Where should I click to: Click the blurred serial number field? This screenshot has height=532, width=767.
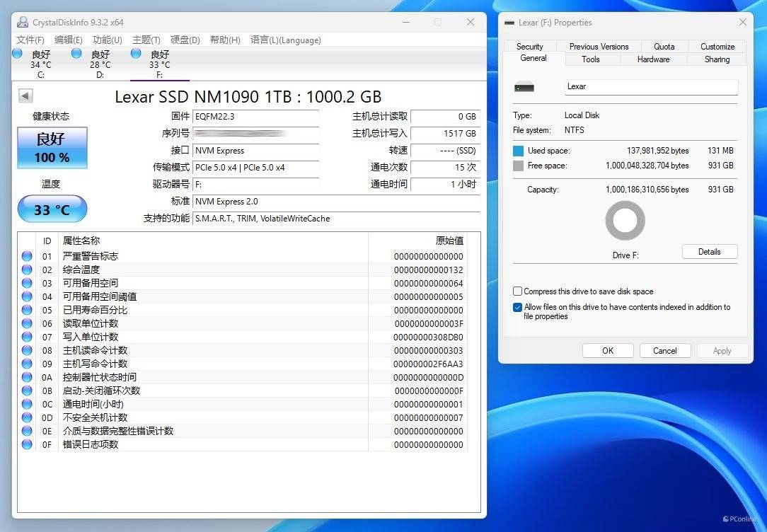(256, 134)
